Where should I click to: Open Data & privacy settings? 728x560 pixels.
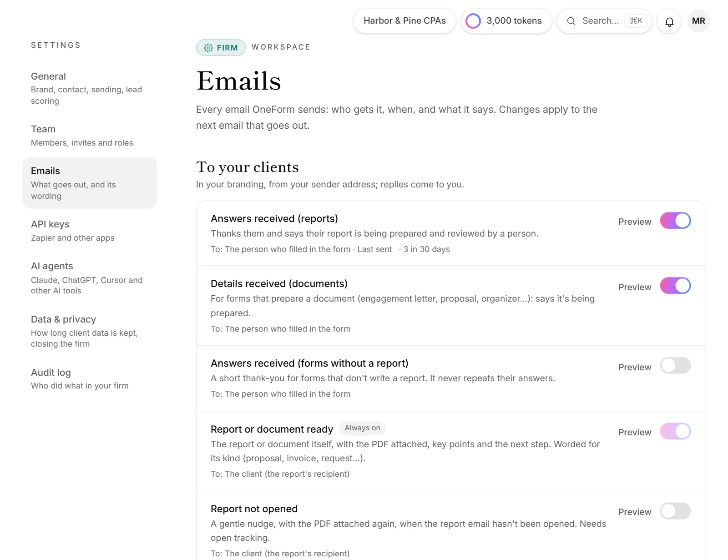coord(90,331)
